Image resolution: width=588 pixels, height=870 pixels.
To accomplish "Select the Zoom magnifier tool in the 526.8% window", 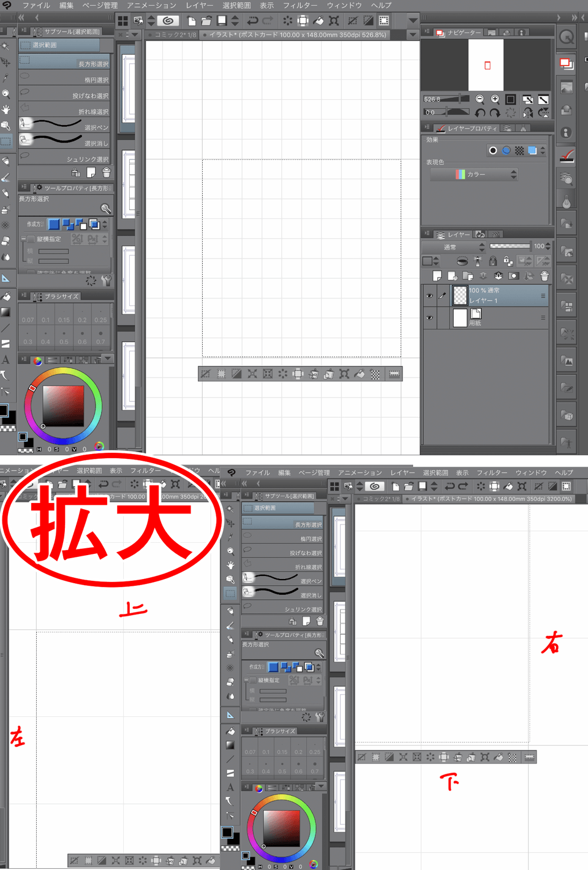I will tap(6, 94).
